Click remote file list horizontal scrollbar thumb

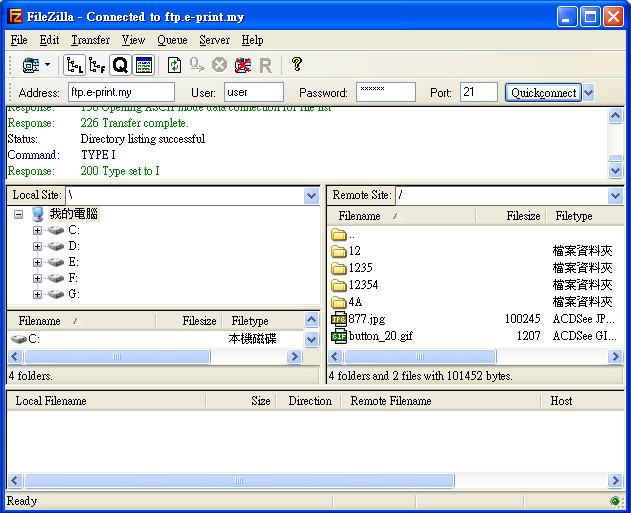tap(420, 356)
